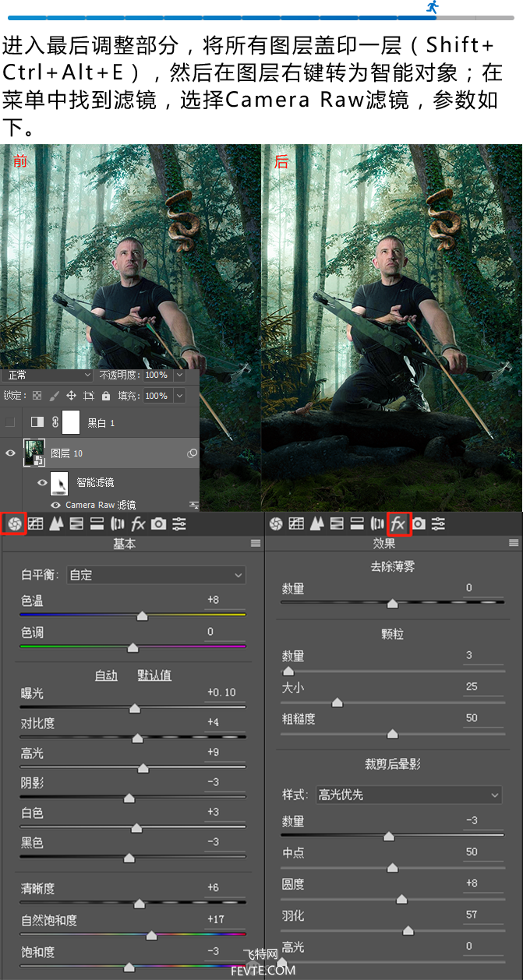Click the 曝光 exposure value field
523x980 pixels.
click(222, 693)
